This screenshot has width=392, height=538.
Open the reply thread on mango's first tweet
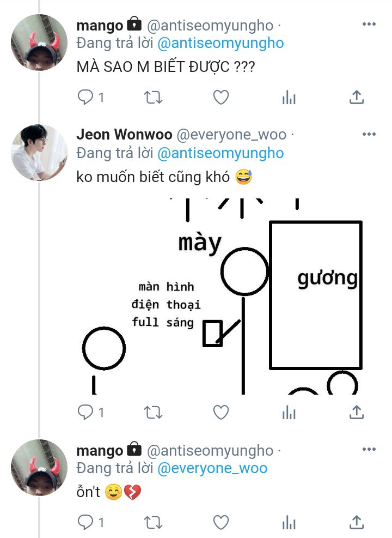click(90, 97)
